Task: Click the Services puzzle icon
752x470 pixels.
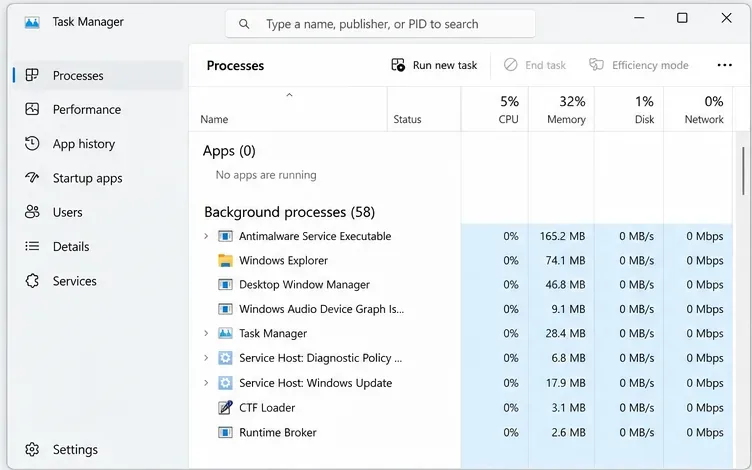Action: click(32, 281)
